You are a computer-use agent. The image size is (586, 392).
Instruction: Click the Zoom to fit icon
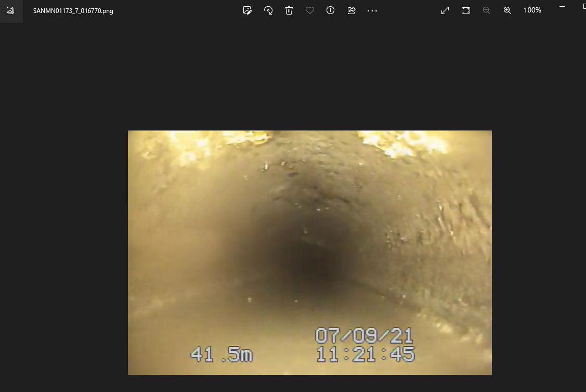click(466, 10)
